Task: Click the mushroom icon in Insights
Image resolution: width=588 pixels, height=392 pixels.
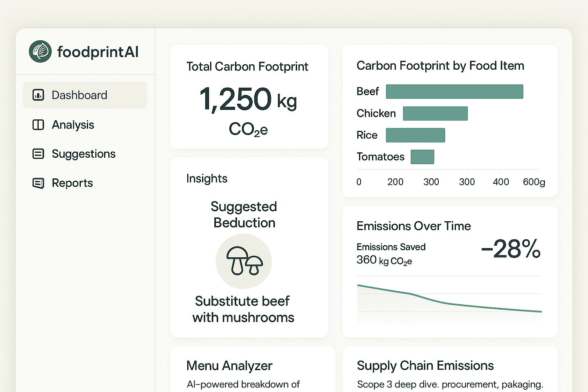Action: [244, 261]
